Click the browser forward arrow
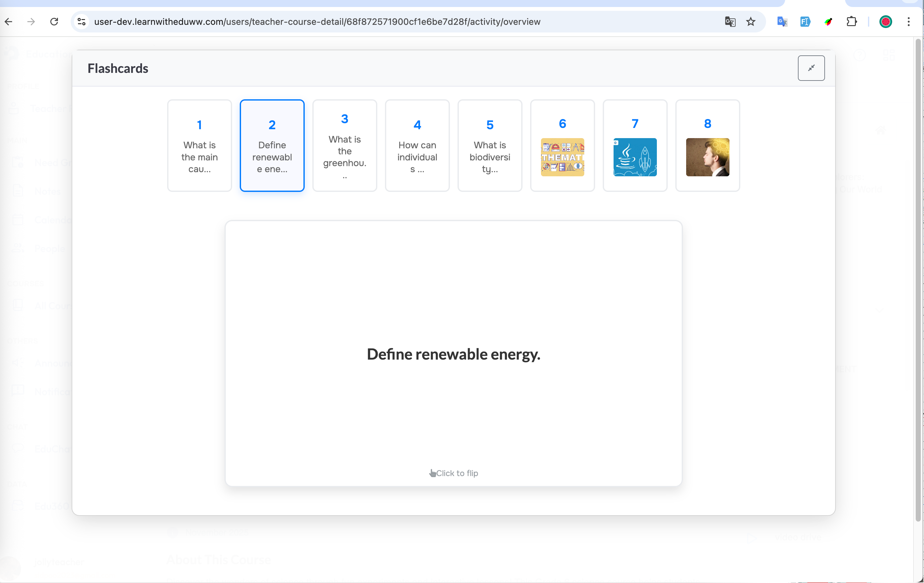924x583 pixels. [x=31, y=22]
